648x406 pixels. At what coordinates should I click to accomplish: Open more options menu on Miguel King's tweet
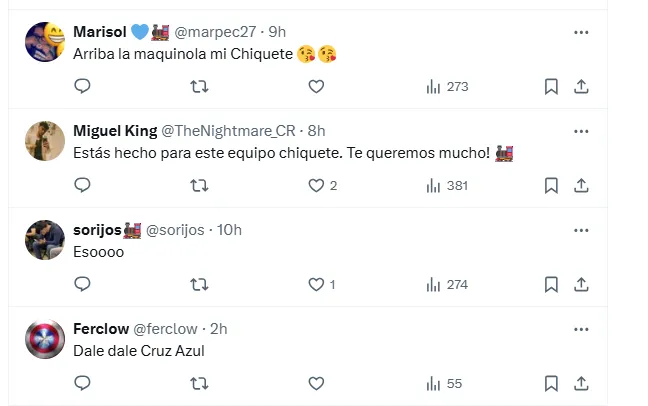click(581, 130)
